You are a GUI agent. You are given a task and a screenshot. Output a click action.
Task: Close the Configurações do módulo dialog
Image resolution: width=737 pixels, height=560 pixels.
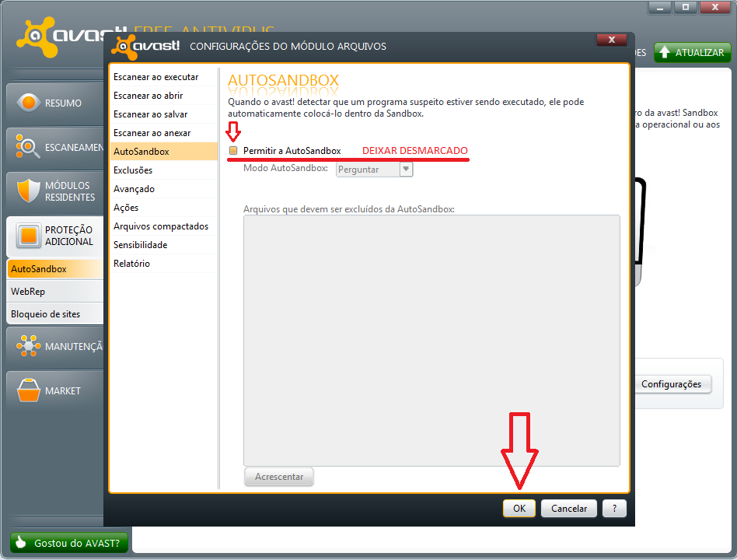click(x=612, y=40)
